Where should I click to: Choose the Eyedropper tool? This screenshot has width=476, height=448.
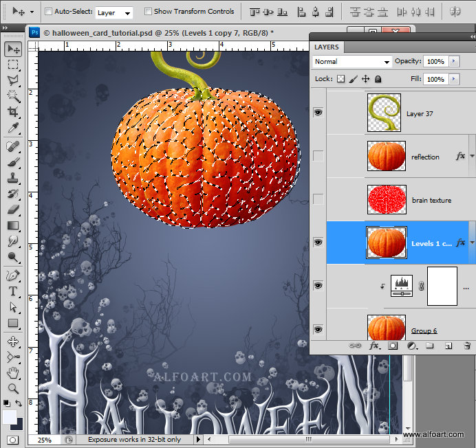[x=13, y=128]
